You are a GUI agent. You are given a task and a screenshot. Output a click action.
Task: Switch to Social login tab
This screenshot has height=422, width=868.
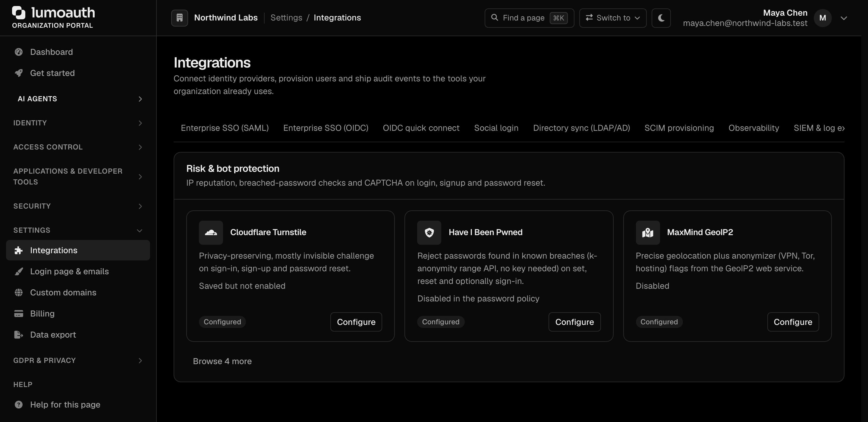[496, 128]
